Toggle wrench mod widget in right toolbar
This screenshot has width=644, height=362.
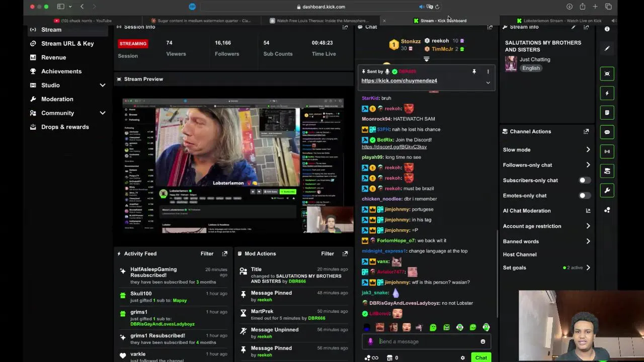(x=607, y=191)
